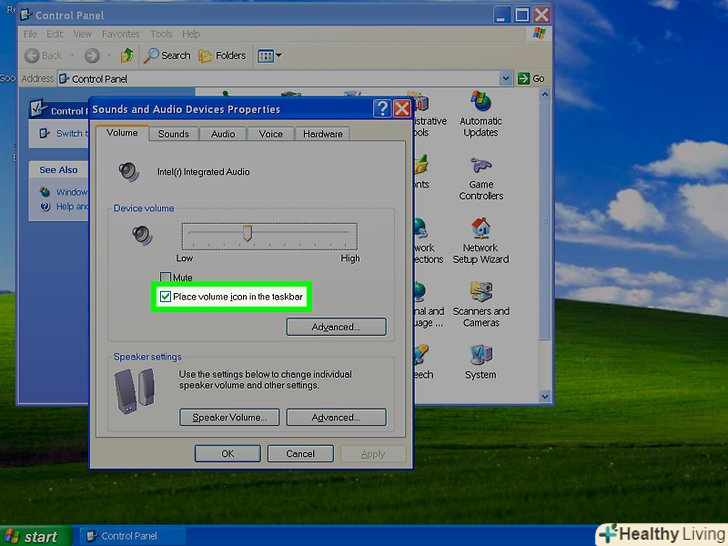Click OK in the dialog

click(x=228, y=454)
